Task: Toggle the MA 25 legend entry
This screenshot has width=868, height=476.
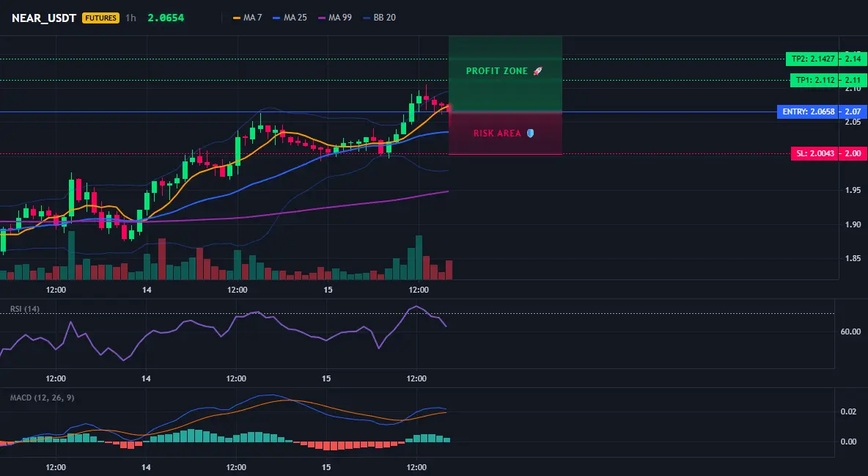Action: [x=290, y=18]
